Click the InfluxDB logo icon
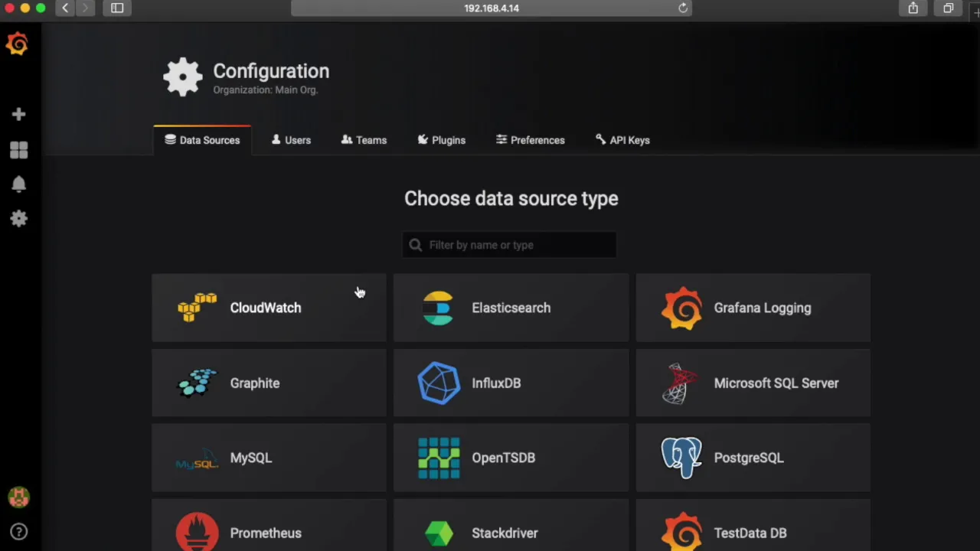This screenshot has width=980, height=551. [x=439, y=383]
